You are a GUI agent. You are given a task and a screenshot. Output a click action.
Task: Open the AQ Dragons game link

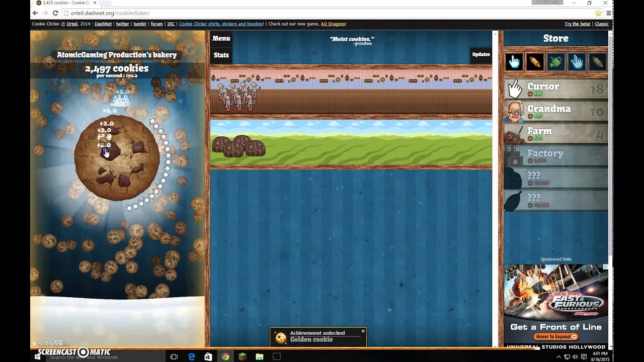[x=333, y=24]
